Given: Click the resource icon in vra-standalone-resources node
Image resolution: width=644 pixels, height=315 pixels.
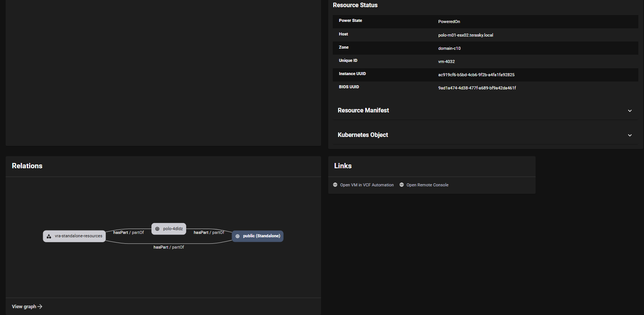Looking at the screenshot, I should pyautogui.click(x=49, y=236).
